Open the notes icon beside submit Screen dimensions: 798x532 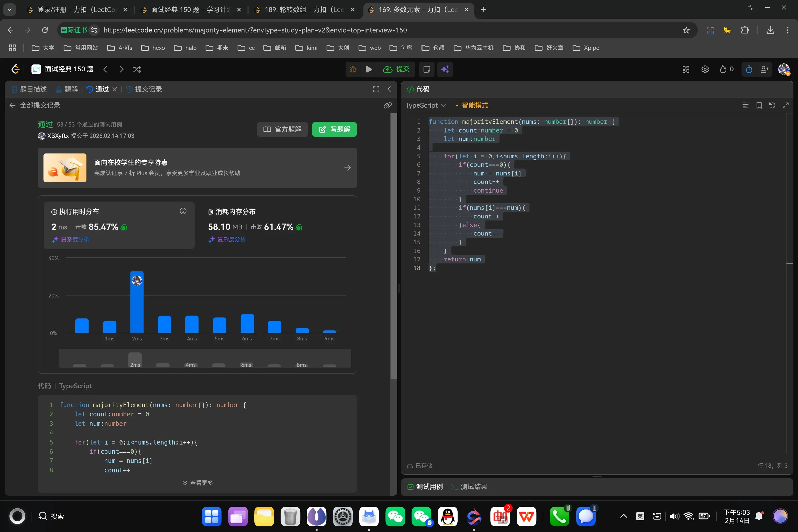(427, 69)
